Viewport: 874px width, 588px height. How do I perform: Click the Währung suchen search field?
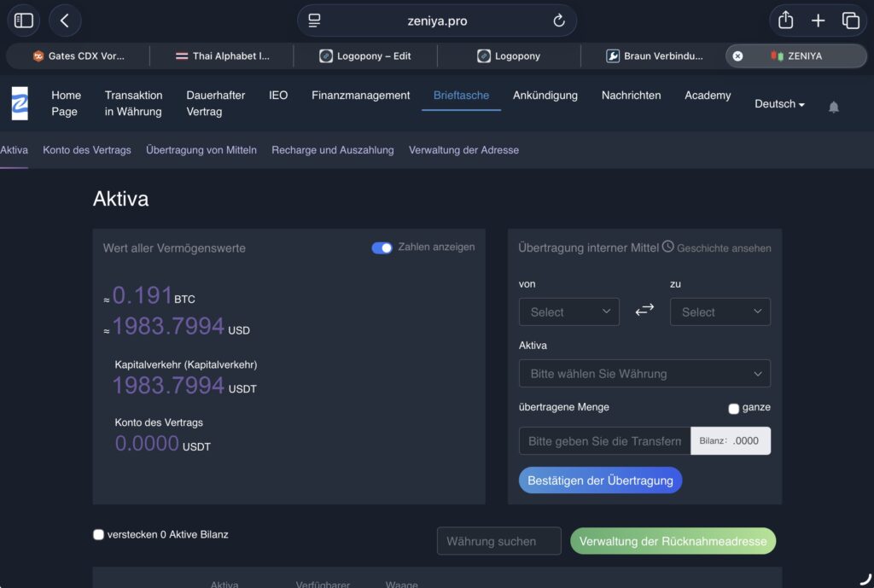click(x=498, y=541)
